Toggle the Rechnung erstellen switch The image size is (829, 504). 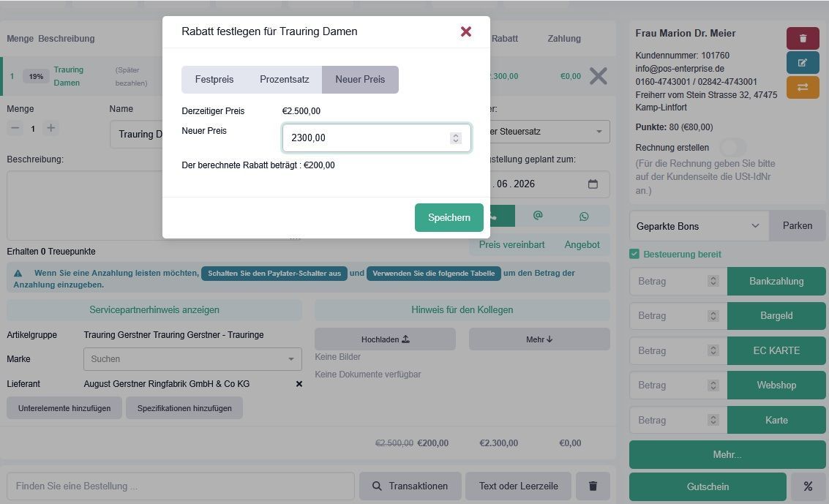732,148
